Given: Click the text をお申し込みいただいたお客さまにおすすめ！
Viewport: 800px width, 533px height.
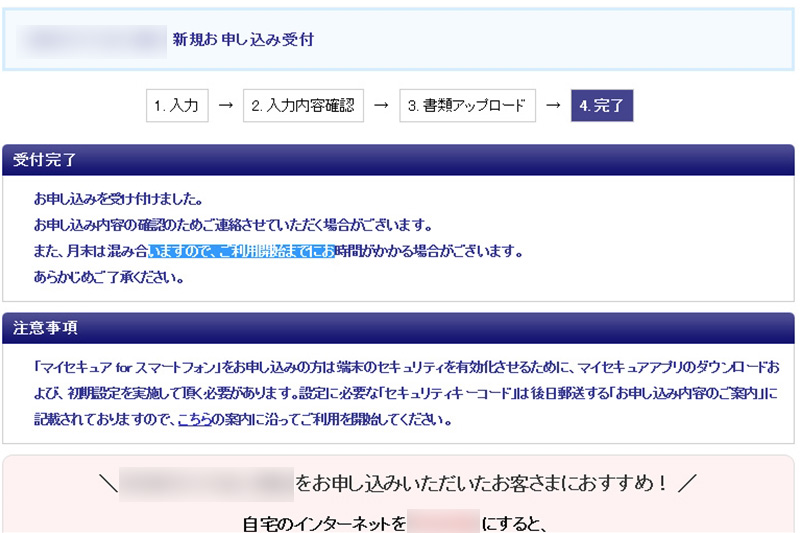Looking at the screenshot, I should point(481,483).
